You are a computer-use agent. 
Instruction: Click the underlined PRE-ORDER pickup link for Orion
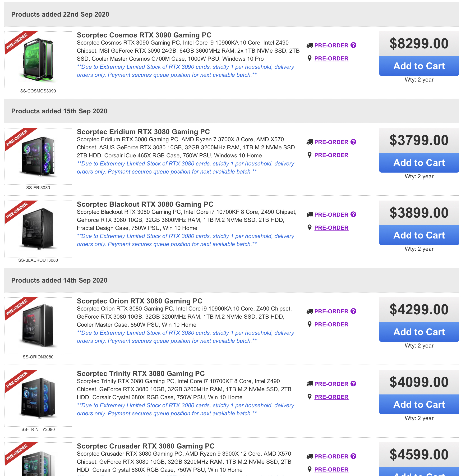tap(331, 325)
